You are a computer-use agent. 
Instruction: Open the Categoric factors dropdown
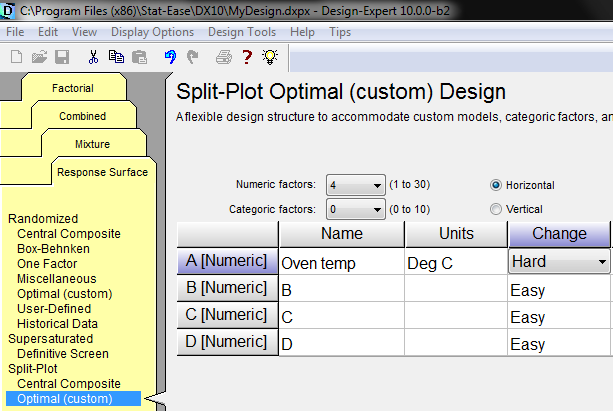[x=356, y=209]
